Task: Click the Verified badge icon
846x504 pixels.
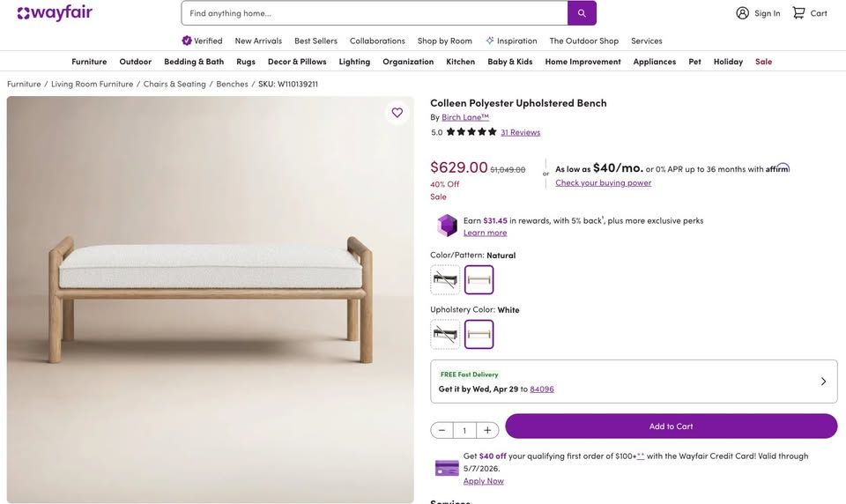Action: coord(187,41)
